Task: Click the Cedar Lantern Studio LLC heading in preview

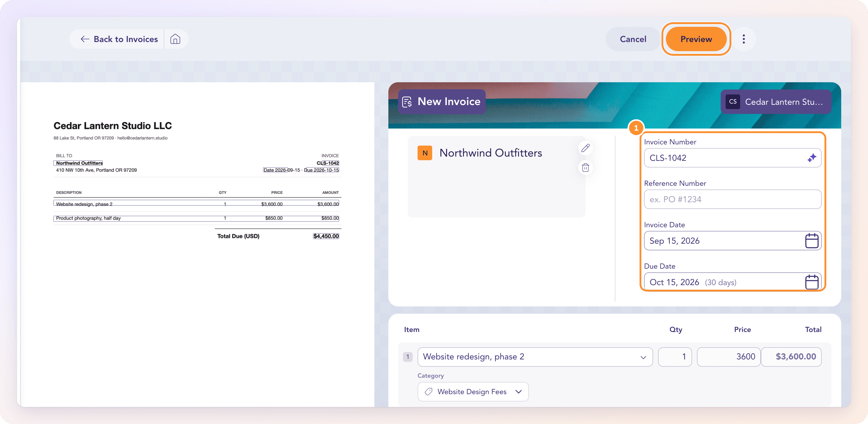Action: (x=113, y=126)
